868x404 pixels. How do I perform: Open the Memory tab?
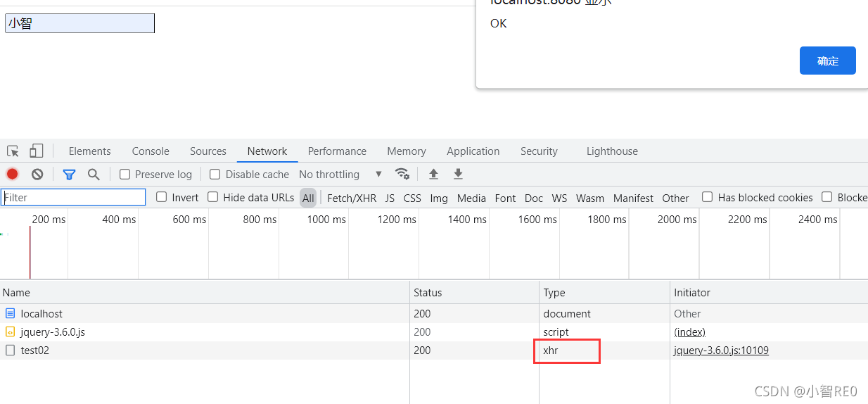pyautogui.click(x=407, y=151)
